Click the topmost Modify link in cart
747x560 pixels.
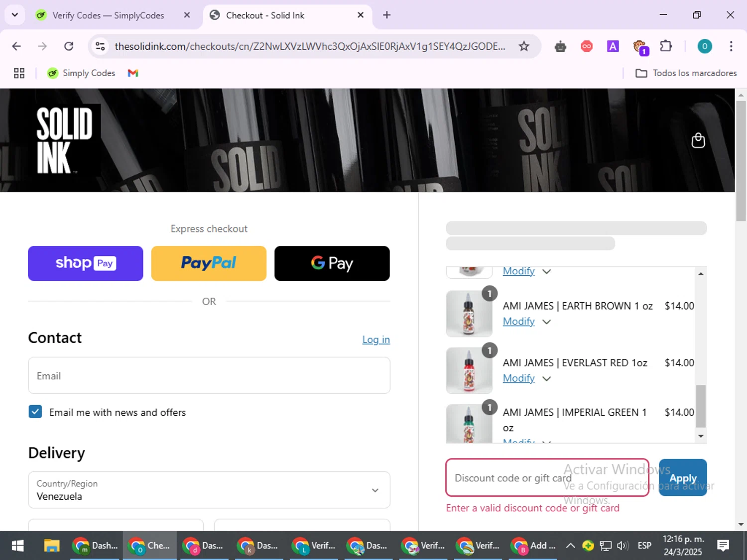[518, 271]
